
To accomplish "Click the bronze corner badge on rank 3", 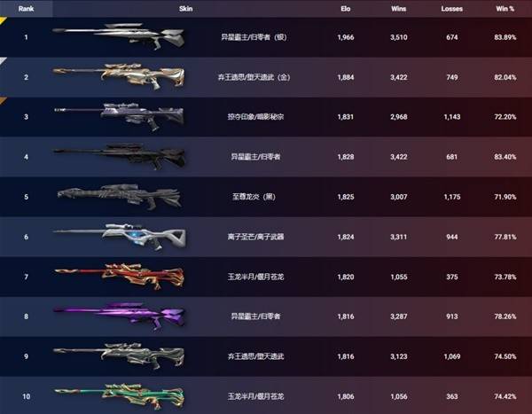I will tap(3, 100).
